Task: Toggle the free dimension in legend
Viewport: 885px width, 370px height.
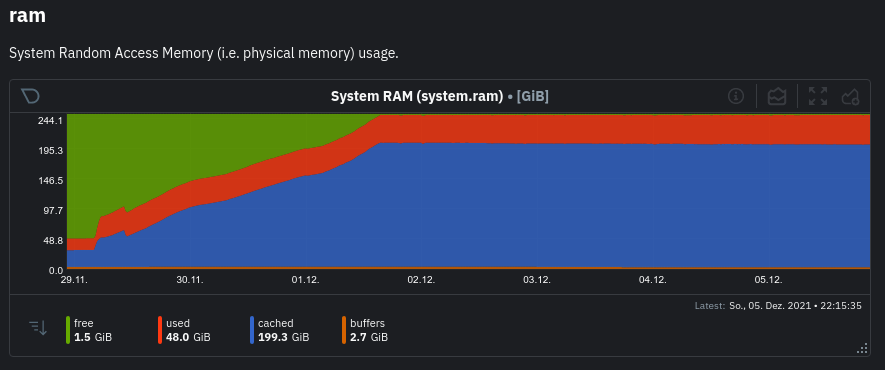Action: click(x=89, y=331)
